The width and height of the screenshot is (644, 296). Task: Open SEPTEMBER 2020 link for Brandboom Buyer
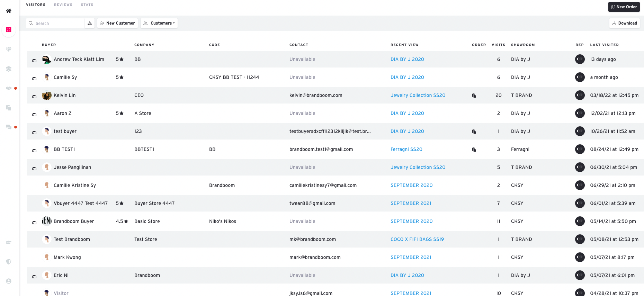(x=412, y=221)
